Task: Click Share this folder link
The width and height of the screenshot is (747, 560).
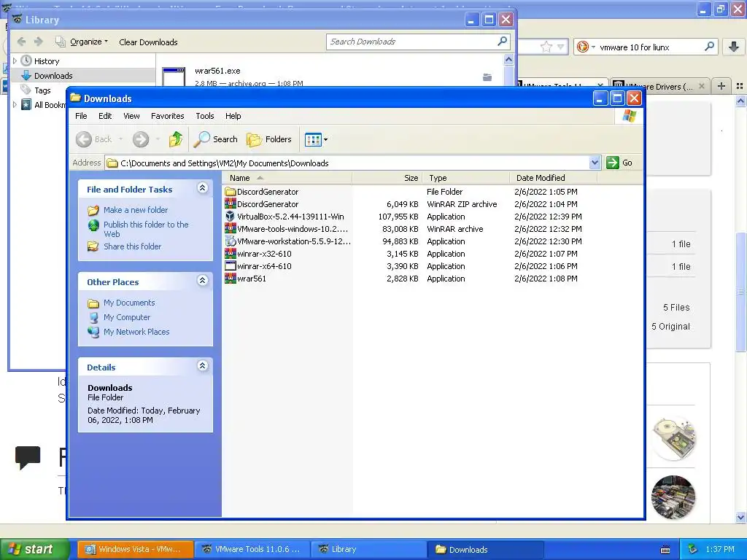Action: coord(133,246)
